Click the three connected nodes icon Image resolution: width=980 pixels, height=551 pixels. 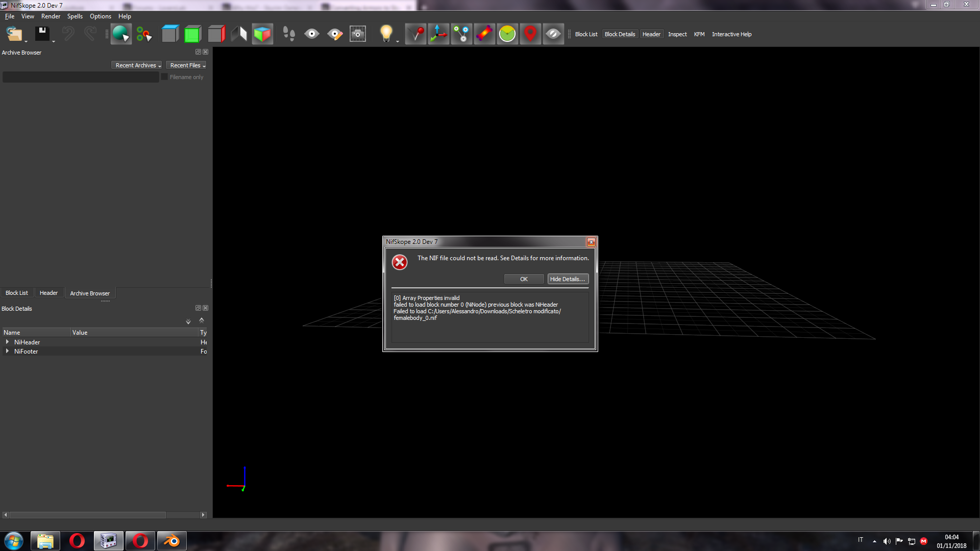point(461,34)
